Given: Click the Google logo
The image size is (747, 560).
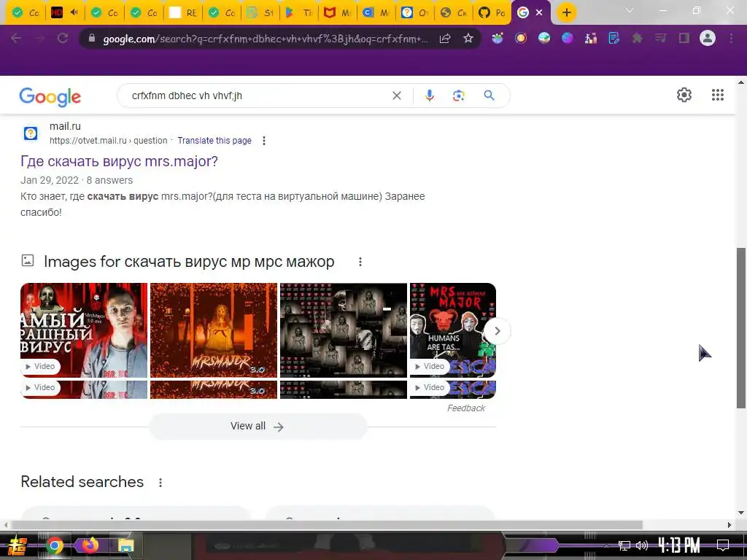Looking at the screenshot, I should [50, 97].
